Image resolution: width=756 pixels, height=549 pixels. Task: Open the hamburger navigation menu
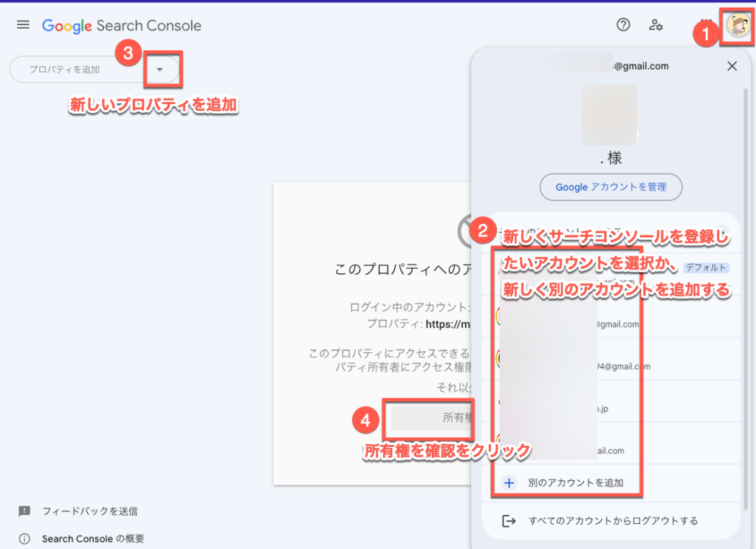click(23, 25)
